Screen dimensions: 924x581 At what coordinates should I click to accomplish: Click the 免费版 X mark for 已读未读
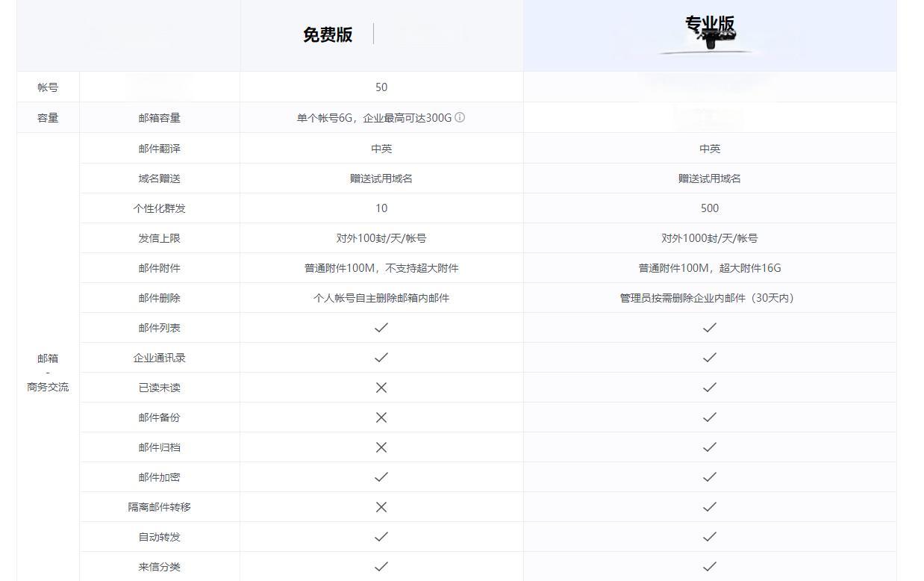click(381, 388)
